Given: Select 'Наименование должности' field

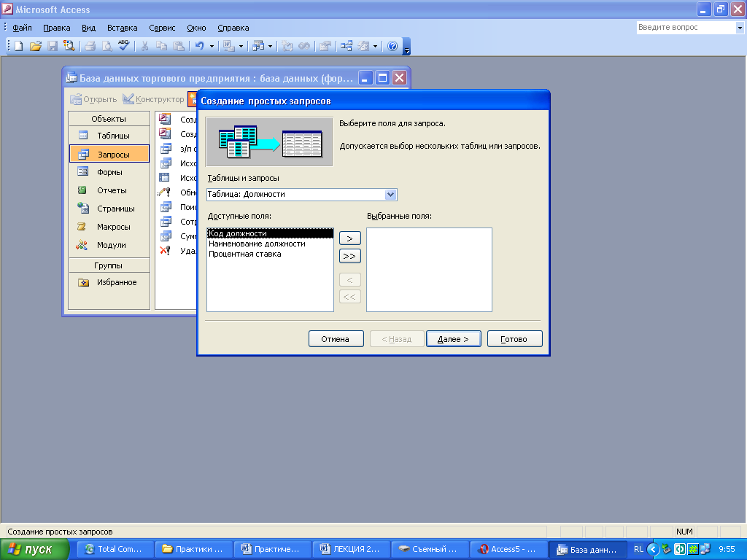Looking at the screenshot, I should 270,244.
